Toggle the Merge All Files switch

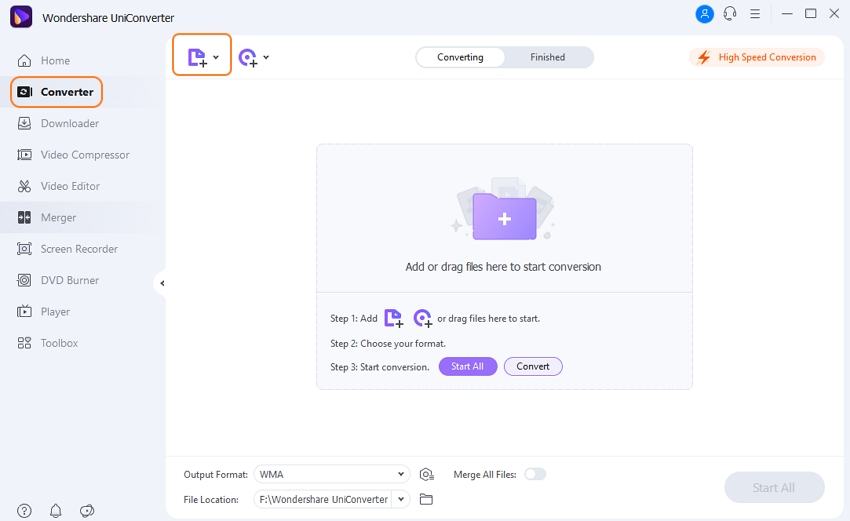click(x=535, y=474)
